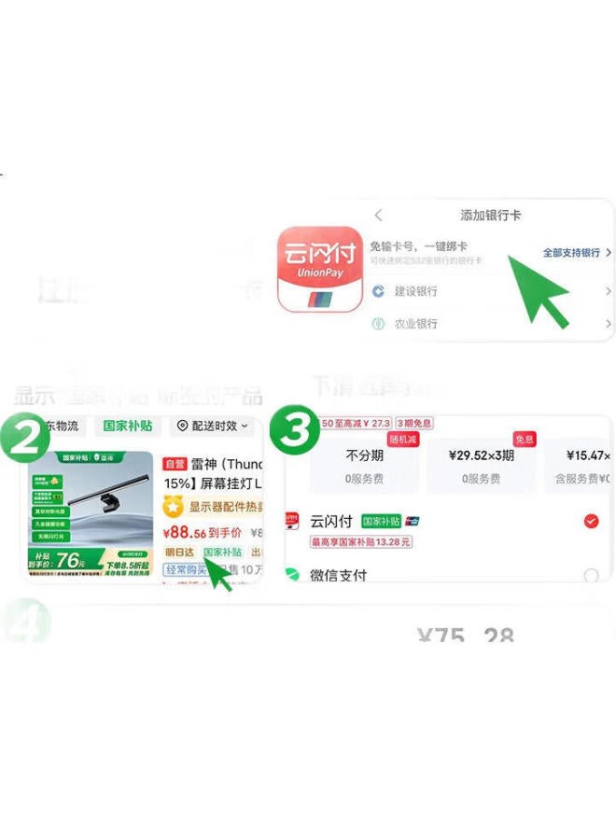Open the 建设银行 row chevron

point(608,291)
